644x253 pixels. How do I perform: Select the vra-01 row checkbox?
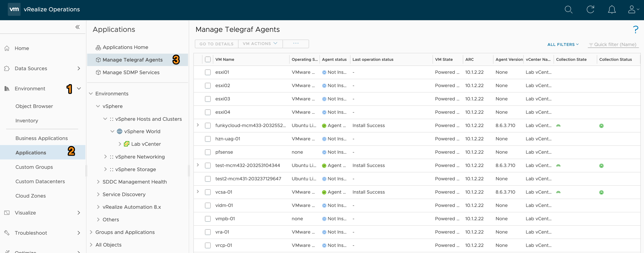pyautogui.click(x=208, y=232)
